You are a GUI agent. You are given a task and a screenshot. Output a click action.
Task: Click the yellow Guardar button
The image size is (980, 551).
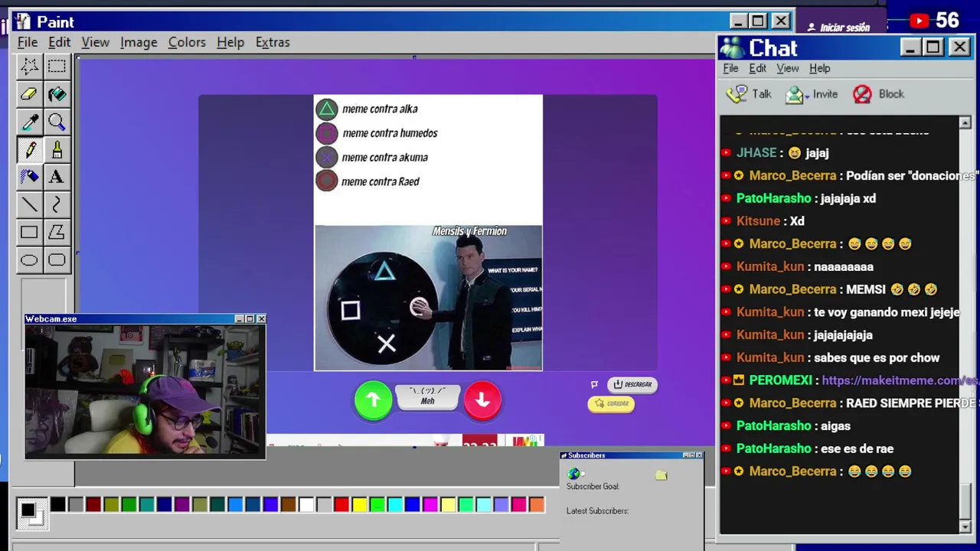611,403
